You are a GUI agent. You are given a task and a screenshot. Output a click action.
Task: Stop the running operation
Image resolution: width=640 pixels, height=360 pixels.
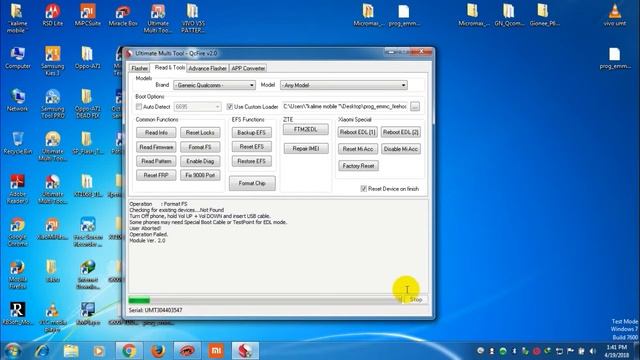[x=416, y=300]
